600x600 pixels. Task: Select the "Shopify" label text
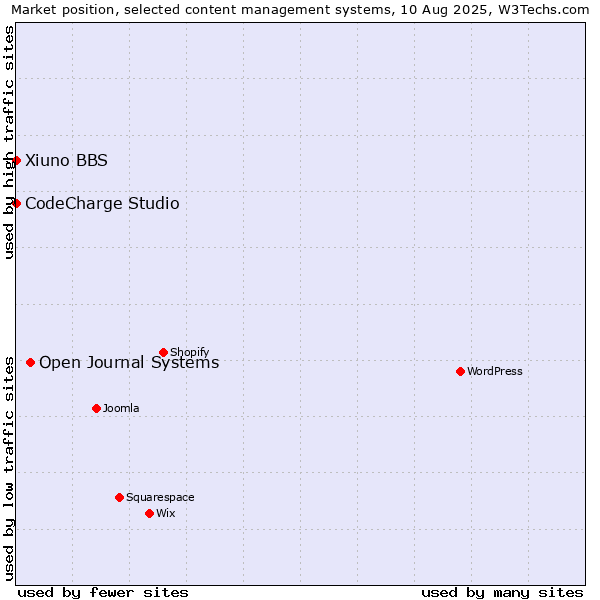point(189,352)
